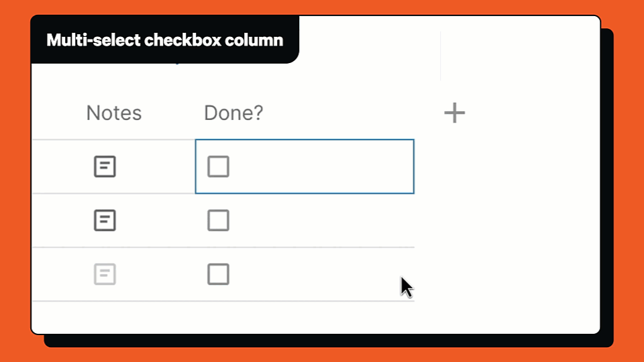The image size is (644, 362).
Task: Add a new column with plus icon
Action: pyautogui.click(x=454, y=113)
